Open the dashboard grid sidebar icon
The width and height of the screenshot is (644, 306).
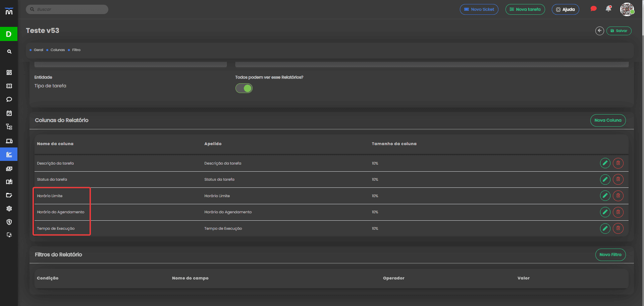click(9, 73)
